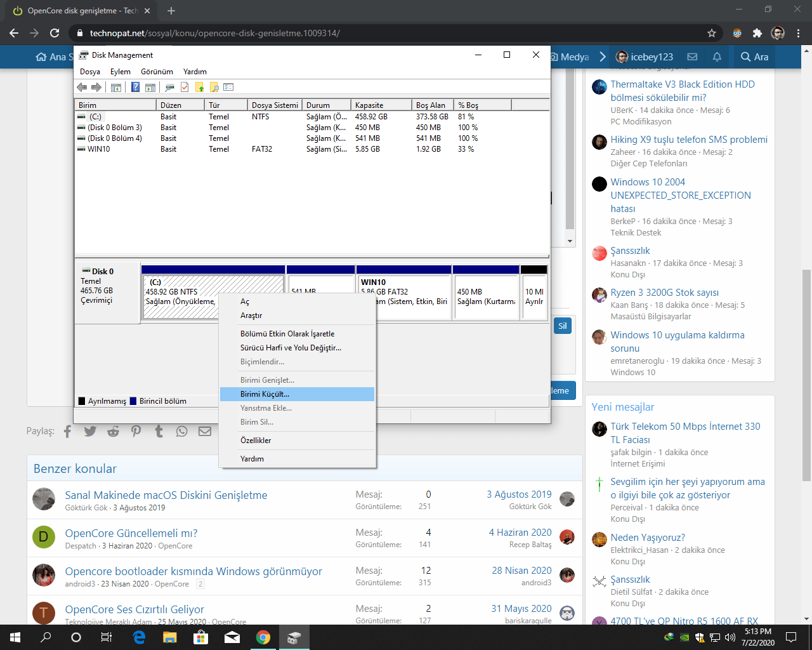This screenshot has width=812, height=650.
Task: Click the yellow folder with green arrow icon
Action: coord(200,87)
